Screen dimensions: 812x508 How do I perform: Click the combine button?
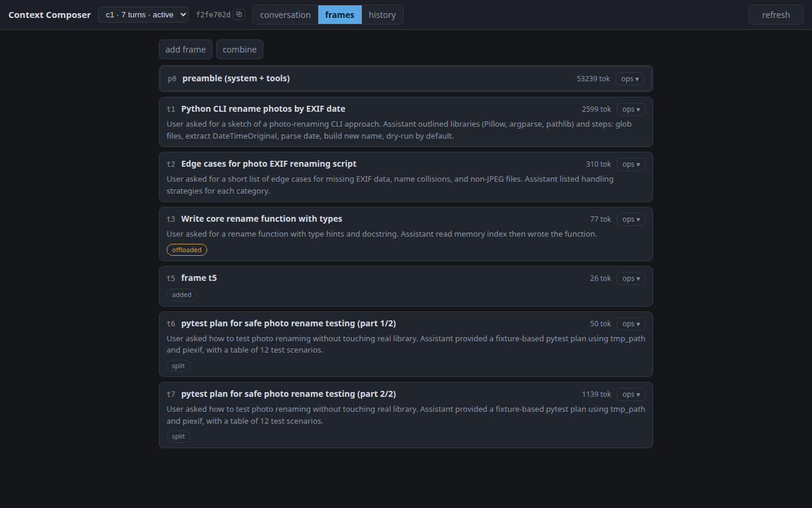pos(239,50)
